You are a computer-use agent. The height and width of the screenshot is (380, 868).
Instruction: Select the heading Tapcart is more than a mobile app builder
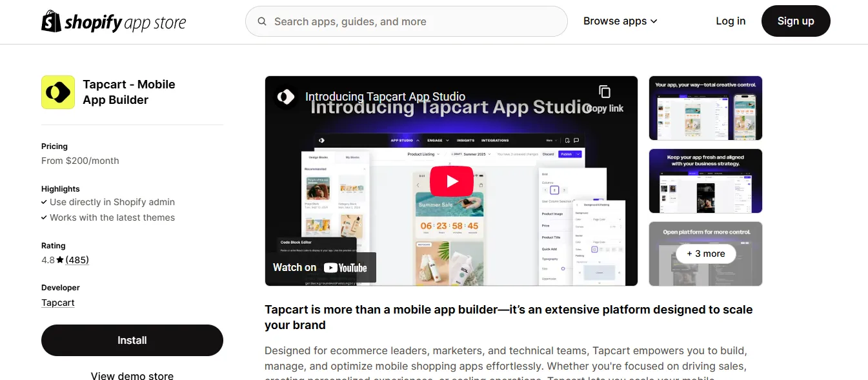509,317
